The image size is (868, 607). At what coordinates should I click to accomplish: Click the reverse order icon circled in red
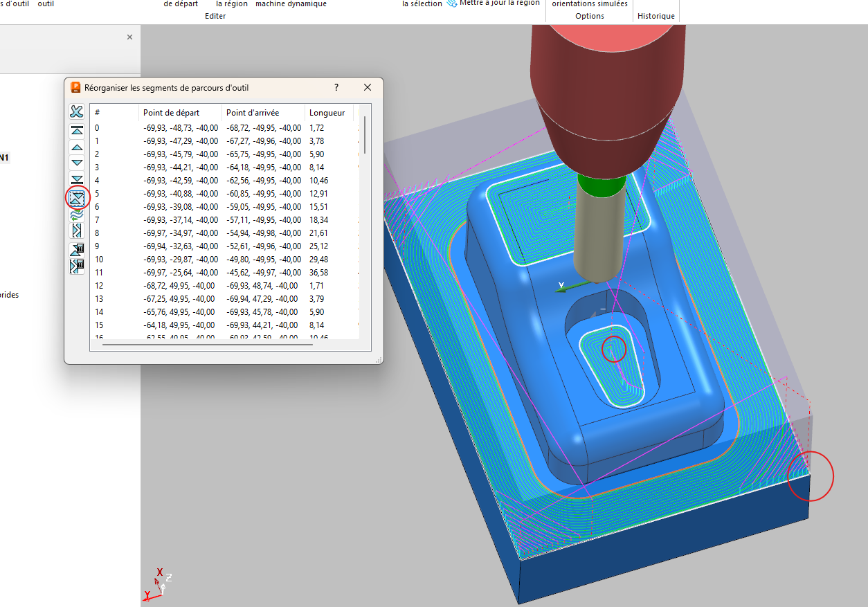77,198
